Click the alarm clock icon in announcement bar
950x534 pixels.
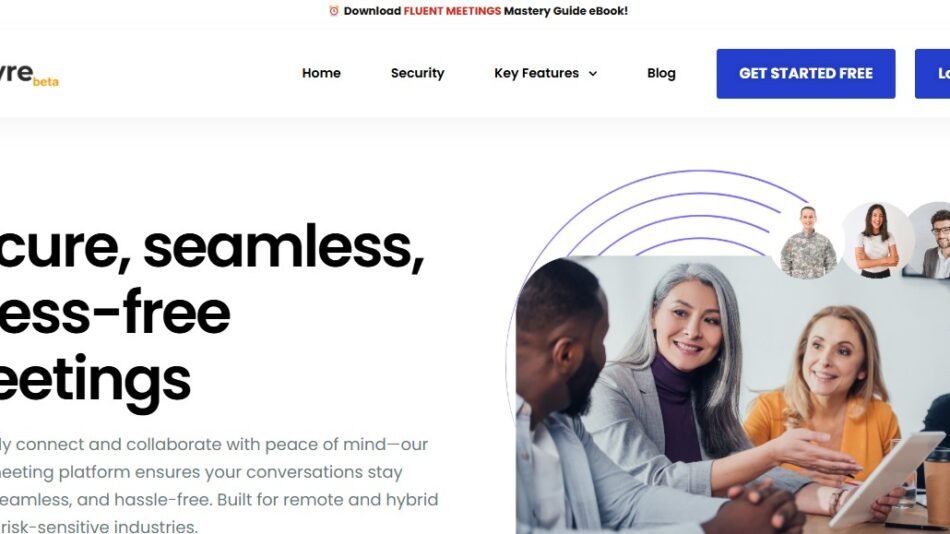tap(333, 11)
